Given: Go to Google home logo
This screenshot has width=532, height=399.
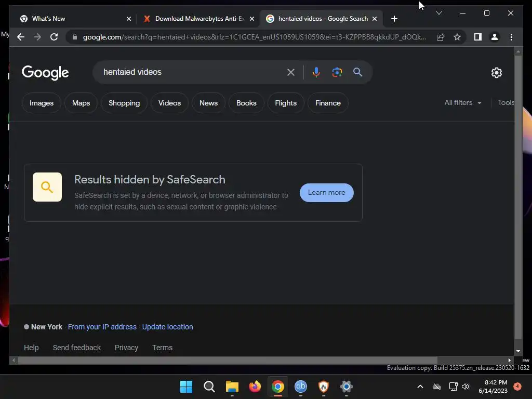Looking at the screenshot, I should (x=45, y=73).
